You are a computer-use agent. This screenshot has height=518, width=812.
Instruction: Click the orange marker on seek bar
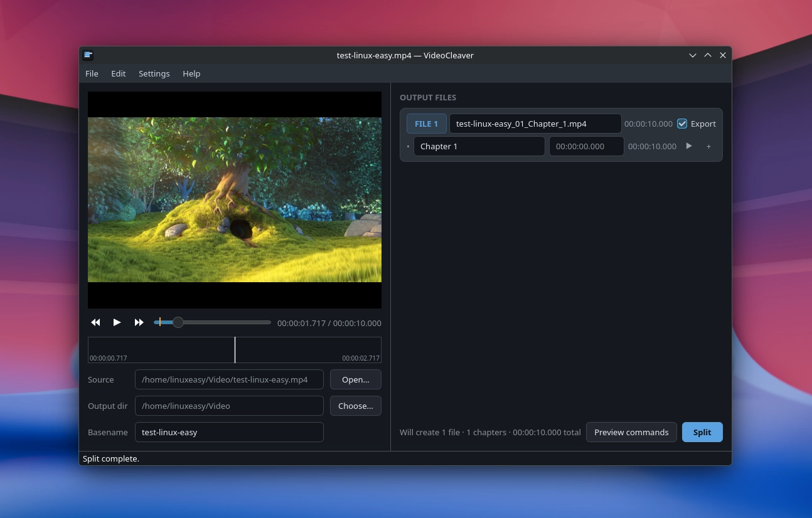160,322
